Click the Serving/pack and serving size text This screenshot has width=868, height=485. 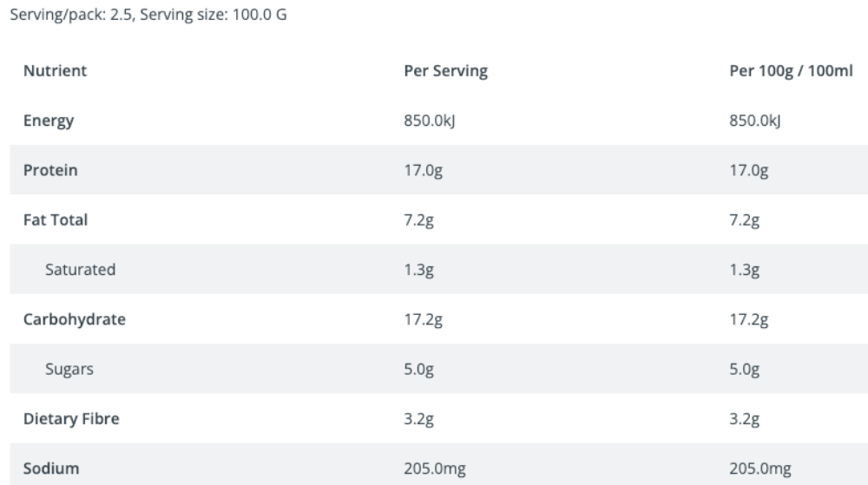[148, 15]
